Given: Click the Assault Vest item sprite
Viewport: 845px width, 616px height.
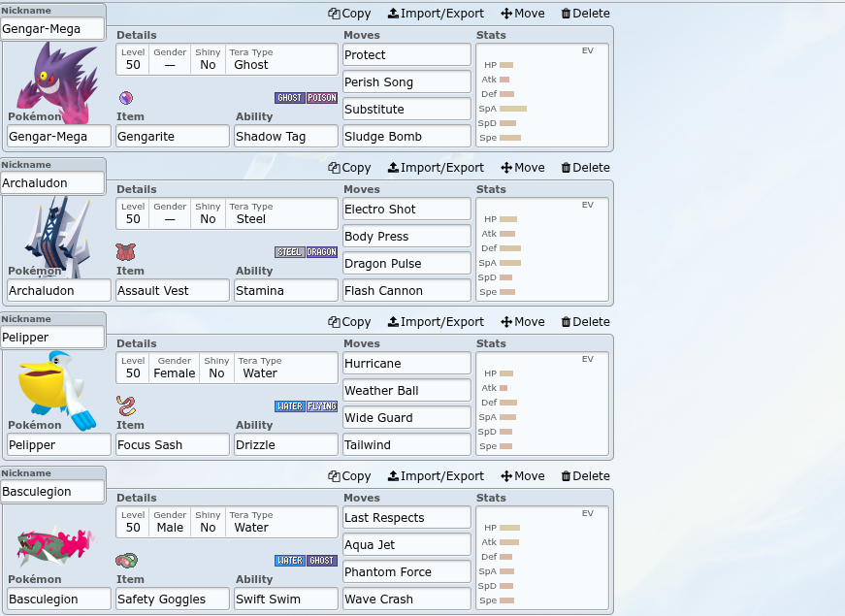Looking at the screenshot, I should tap(125, 251).
